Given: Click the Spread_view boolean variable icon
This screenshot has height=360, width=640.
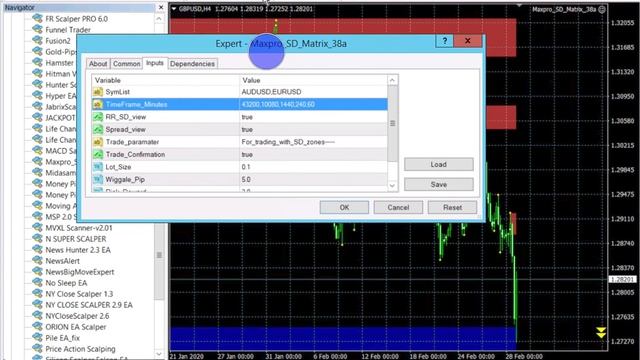Looking at the screenshot, I should [x=98, y=129].
